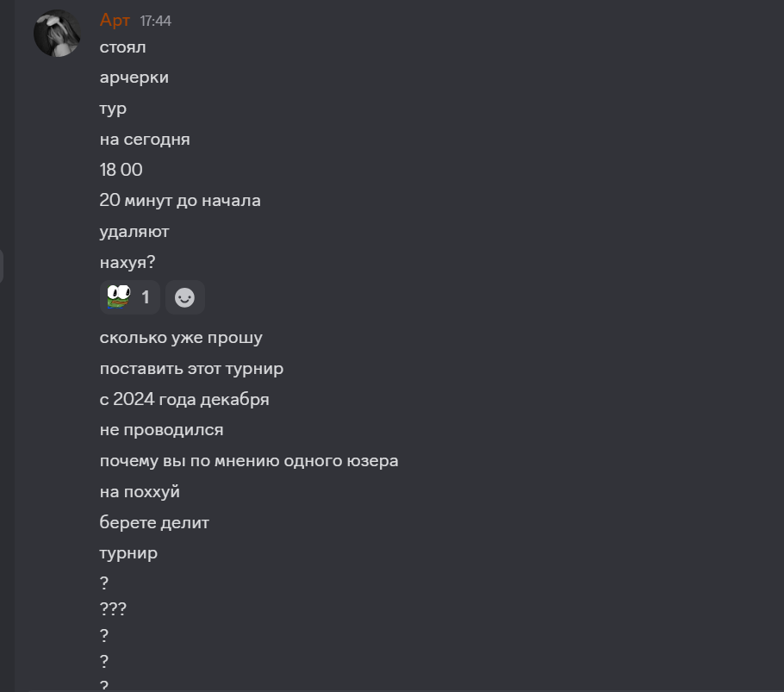Open the profile avatar of Арт
784x692 pixels.
click(x=57, y=33)
